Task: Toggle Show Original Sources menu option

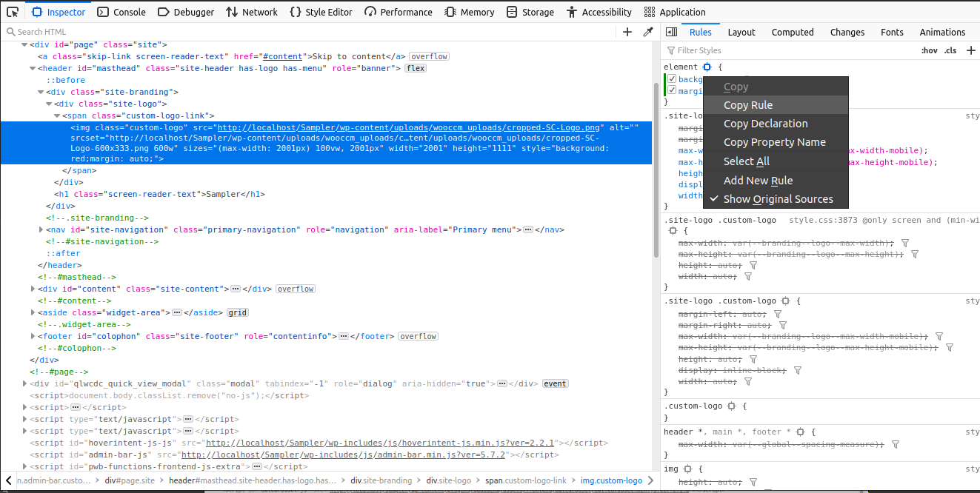Action: click(x=776, y=199)
